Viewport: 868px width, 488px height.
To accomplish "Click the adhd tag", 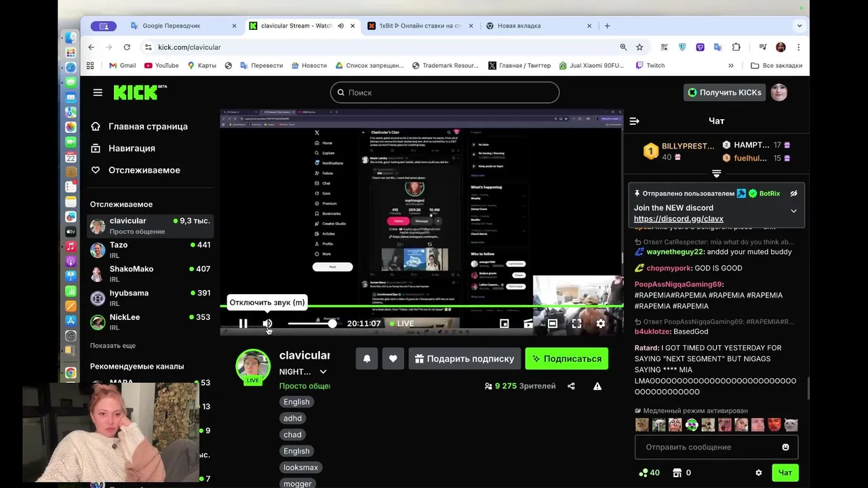I will pyautogui.click(x=292, y=418).
